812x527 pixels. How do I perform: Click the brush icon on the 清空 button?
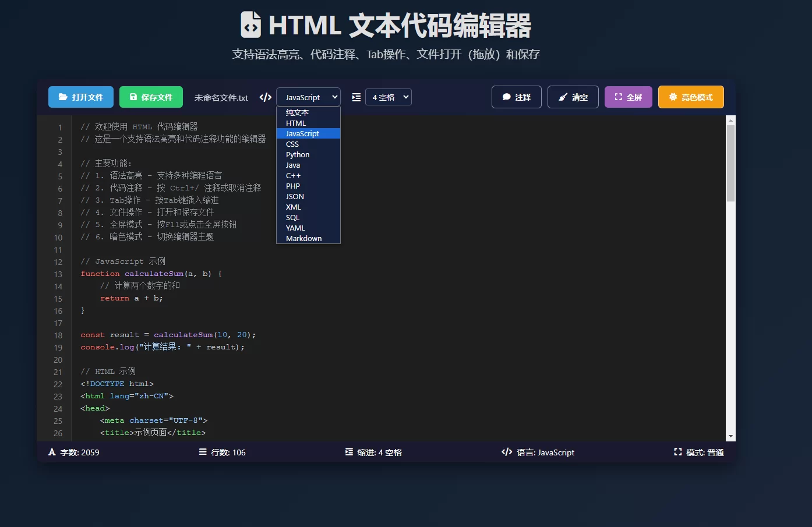(563, 97)
